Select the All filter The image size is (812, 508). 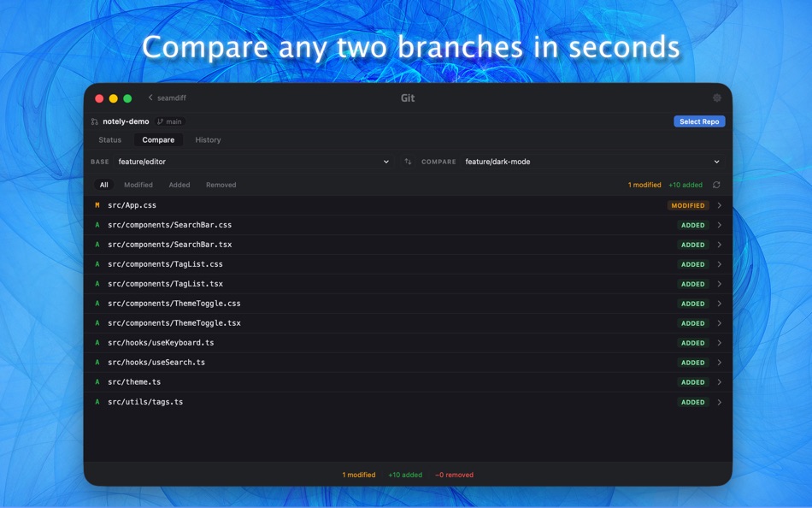coord(104,185)
